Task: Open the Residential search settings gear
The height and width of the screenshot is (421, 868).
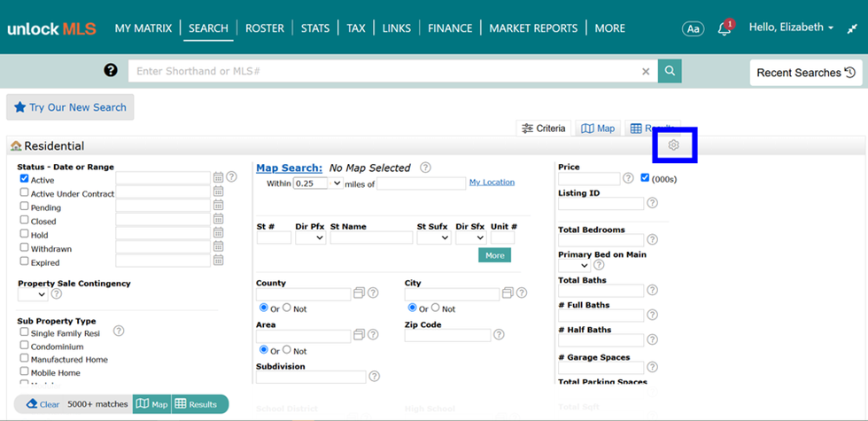Action: 673,145
